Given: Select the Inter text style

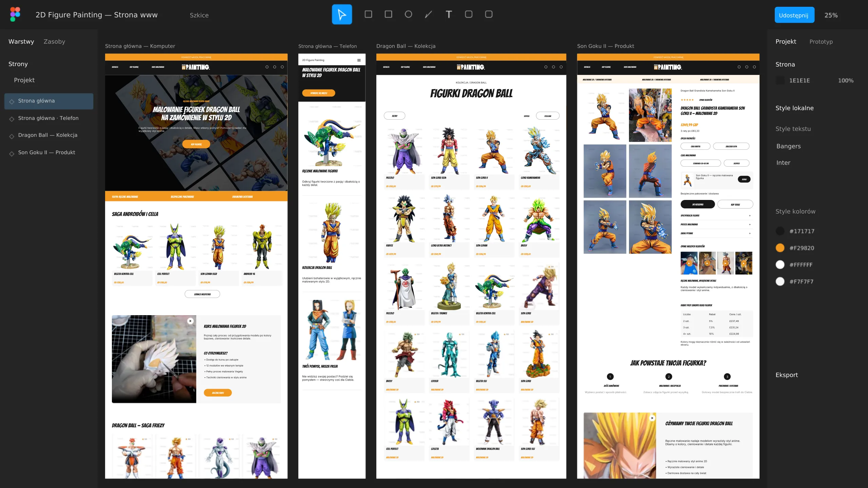Looking at the screenshot, I should 783,163.
